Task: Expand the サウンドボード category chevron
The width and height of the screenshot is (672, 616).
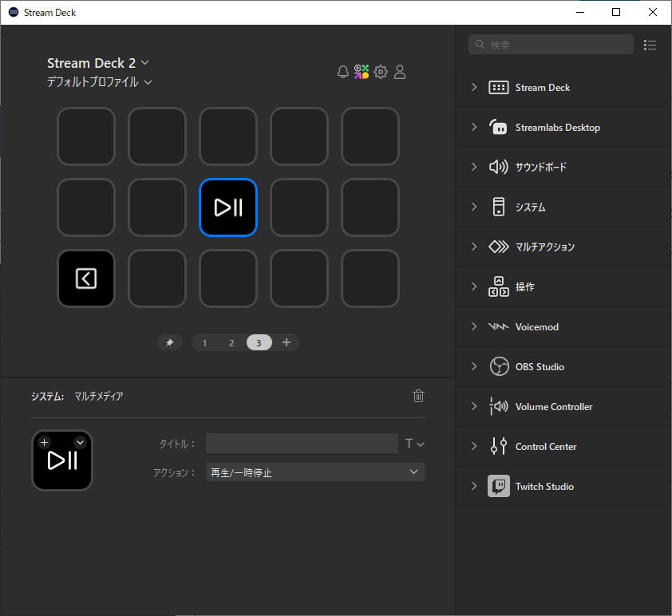Action: tap(474, 167)
